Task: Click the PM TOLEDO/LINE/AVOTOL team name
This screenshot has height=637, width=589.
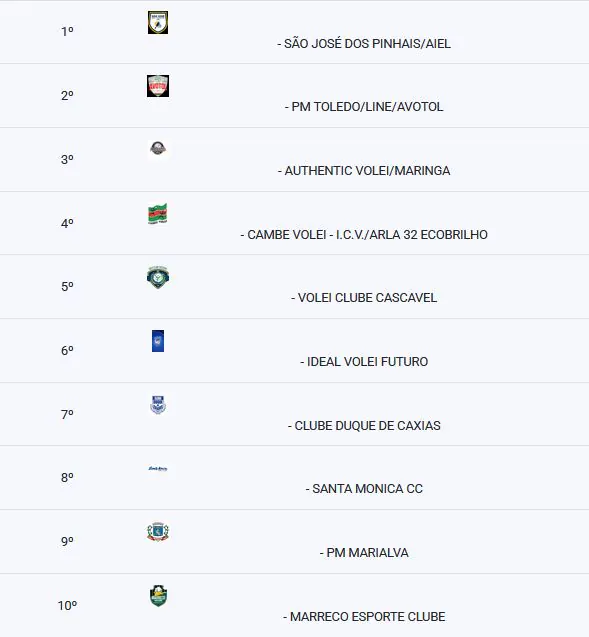Action: click(364, 107)
